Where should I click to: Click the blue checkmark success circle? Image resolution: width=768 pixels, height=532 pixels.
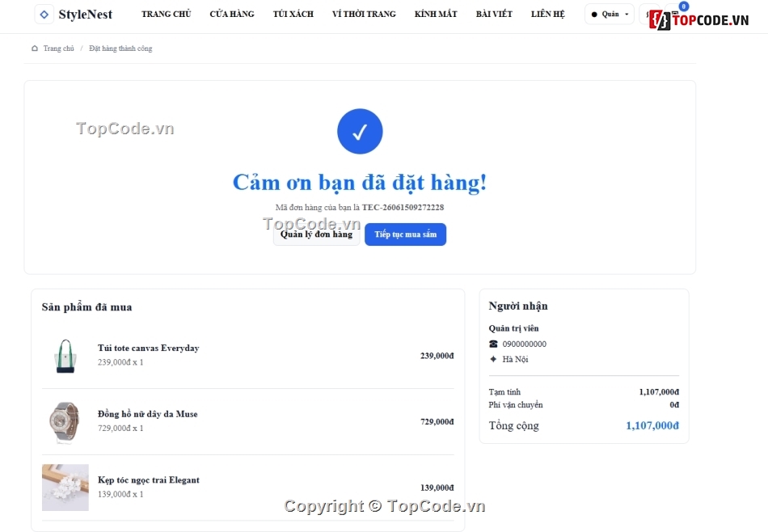(360, 131)
